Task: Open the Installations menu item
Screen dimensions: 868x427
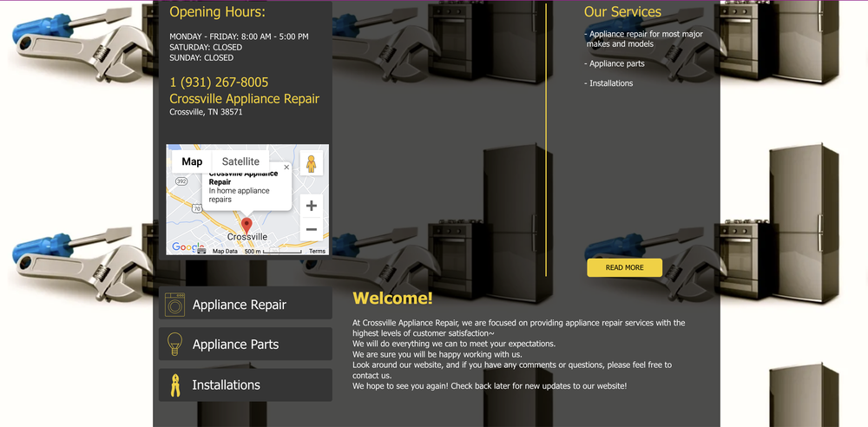Action: coord(246,385)
